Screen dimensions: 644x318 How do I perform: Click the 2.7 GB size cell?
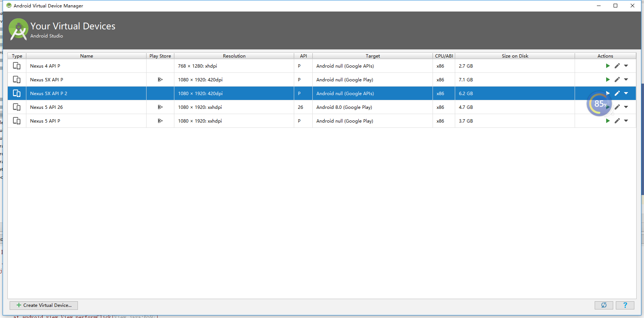(x=515, y=66)
